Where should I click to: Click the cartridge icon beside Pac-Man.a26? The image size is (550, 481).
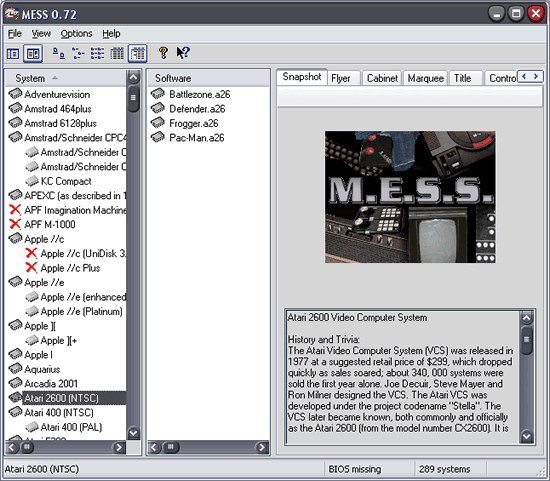[158, 137]
